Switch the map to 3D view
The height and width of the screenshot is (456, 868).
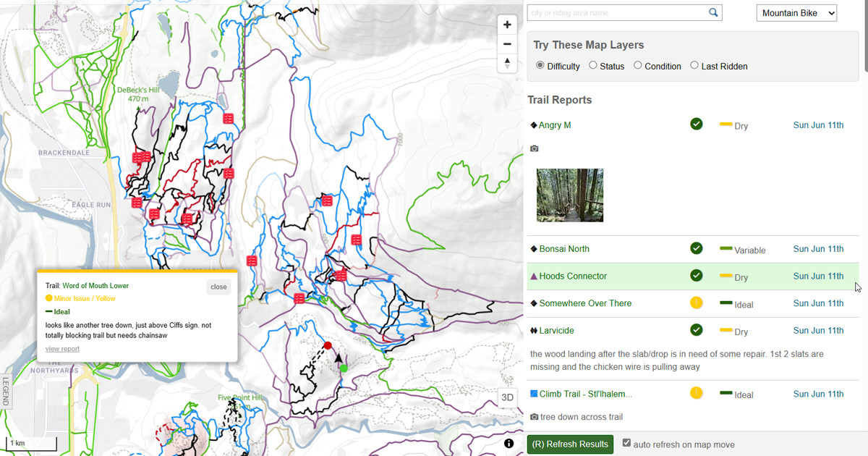[x=507, y=398]
